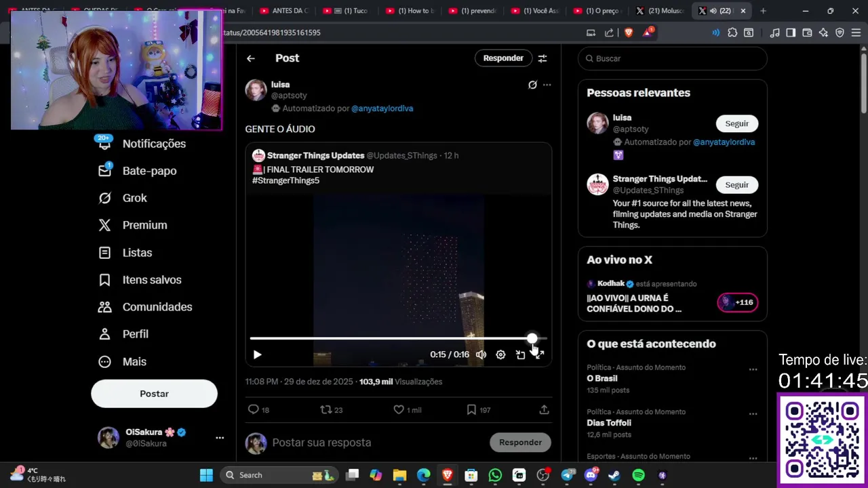Image resolution: width=868 pixels, height=488 pixels.
Task: Play the Stranger Things video
Action: (257, 354)
